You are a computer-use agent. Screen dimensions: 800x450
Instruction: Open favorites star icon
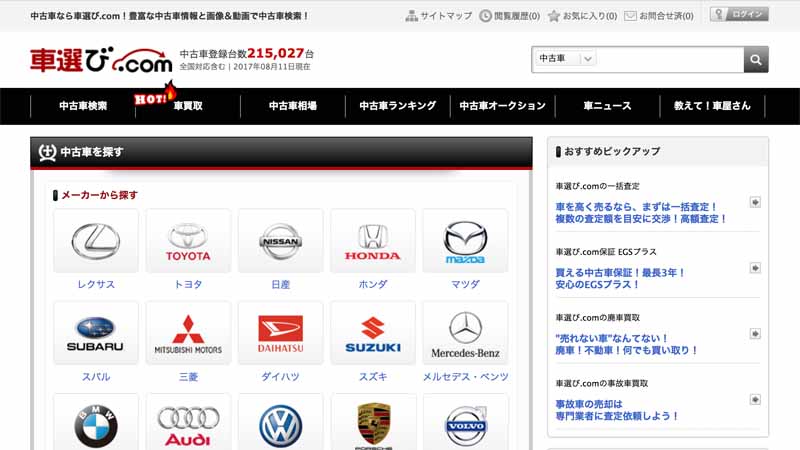554,16
